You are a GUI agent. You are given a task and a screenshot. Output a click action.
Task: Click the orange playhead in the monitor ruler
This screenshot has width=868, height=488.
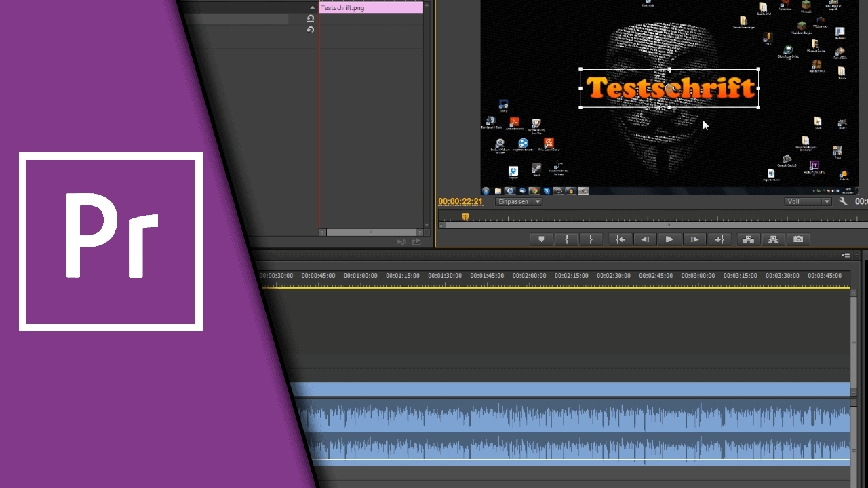pos(465,217)
